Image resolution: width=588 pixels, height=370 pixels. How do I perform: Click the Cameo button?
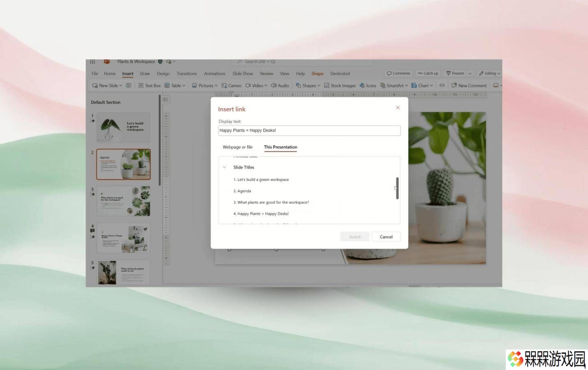(x=231, y=86)
